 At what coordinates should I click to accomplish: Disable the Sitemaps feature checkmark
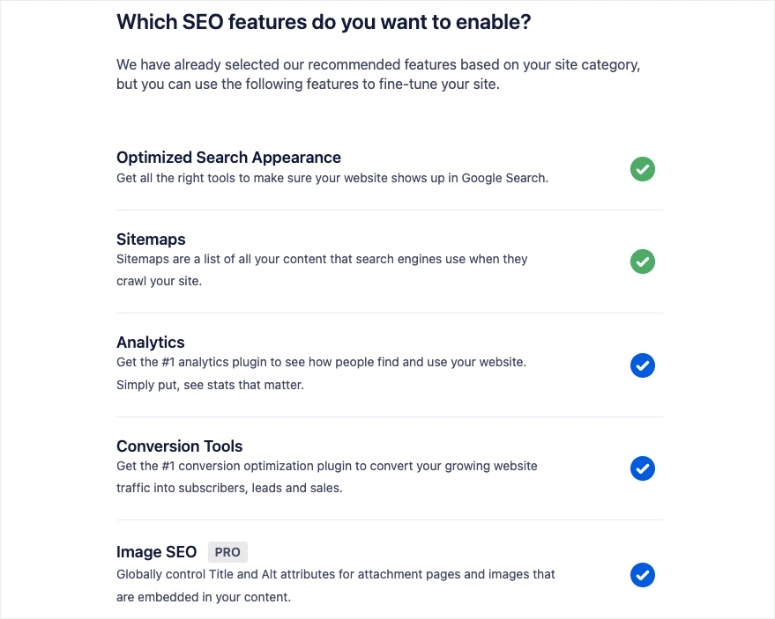[642, 262]
